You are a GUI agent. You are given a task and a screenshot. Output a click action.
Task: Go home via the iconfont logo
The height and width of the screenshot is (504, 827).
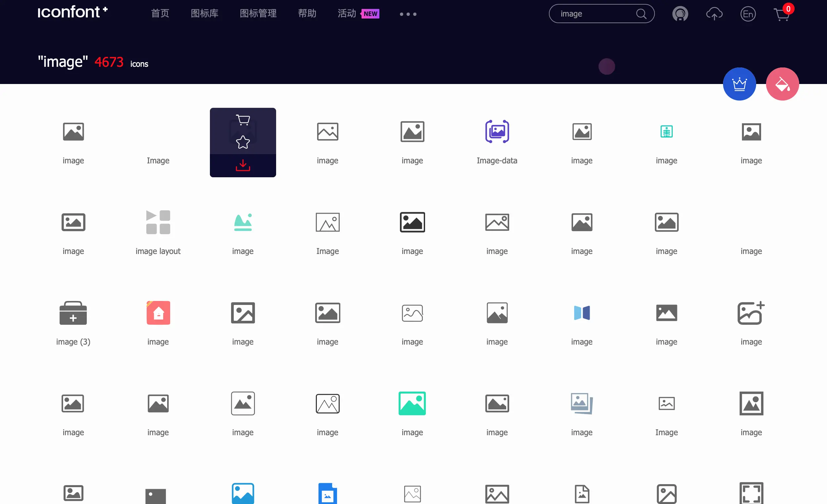tap(72, 12)
